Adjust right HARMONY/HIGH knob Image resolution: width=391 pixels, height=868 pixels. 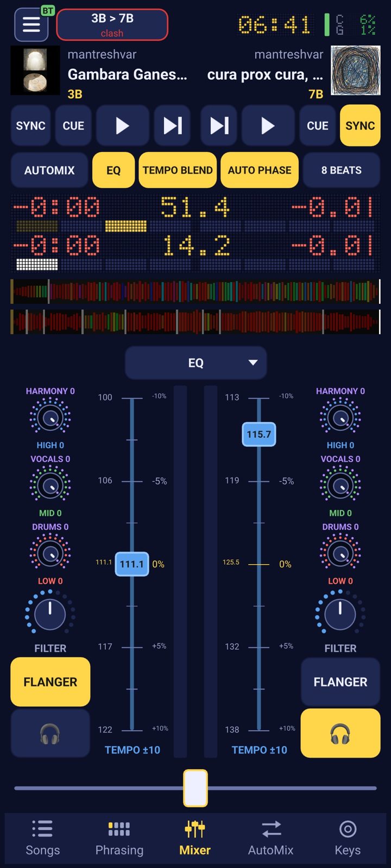pos(340,417)
